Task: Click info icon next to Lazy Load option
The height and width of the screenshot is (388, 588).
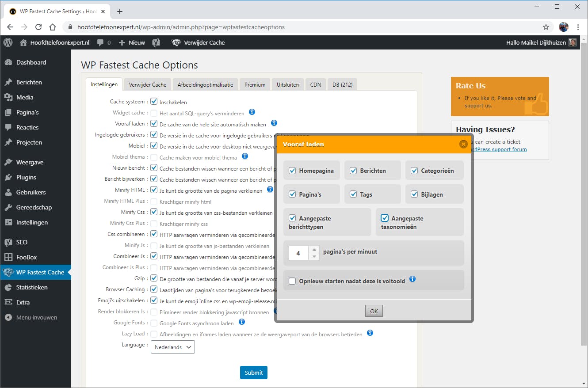Action: point(370,333)
